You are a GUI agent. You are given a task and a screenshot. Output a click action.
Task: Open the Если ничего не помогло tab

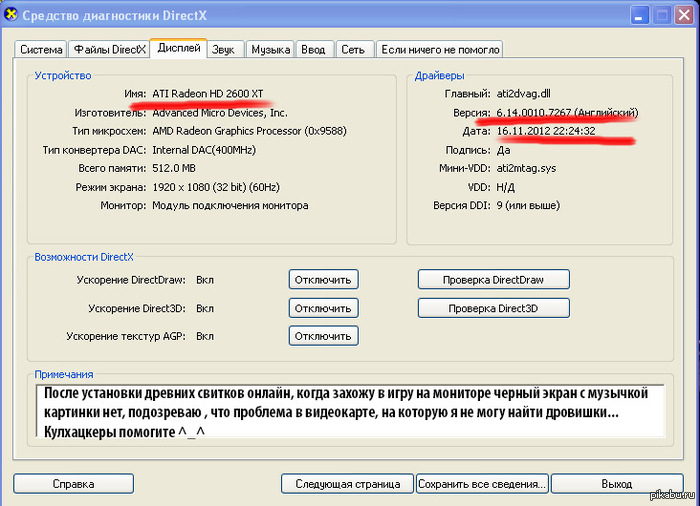click(x=439, y=49)
